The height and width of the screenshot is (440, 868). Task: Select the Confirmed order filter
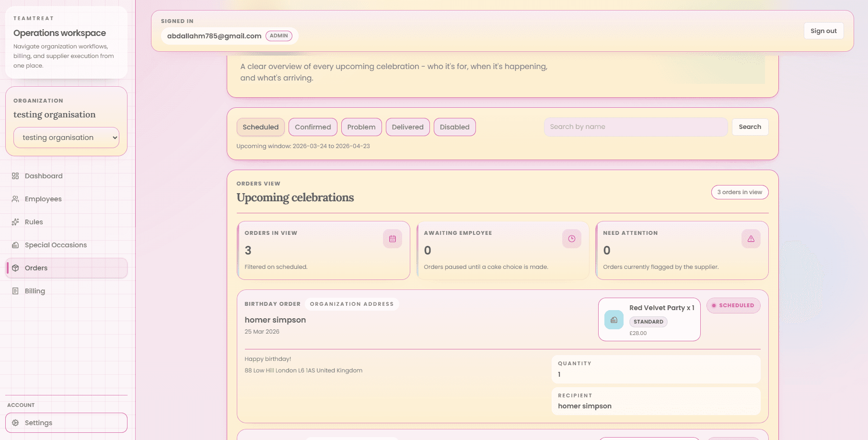click(312, 127)
